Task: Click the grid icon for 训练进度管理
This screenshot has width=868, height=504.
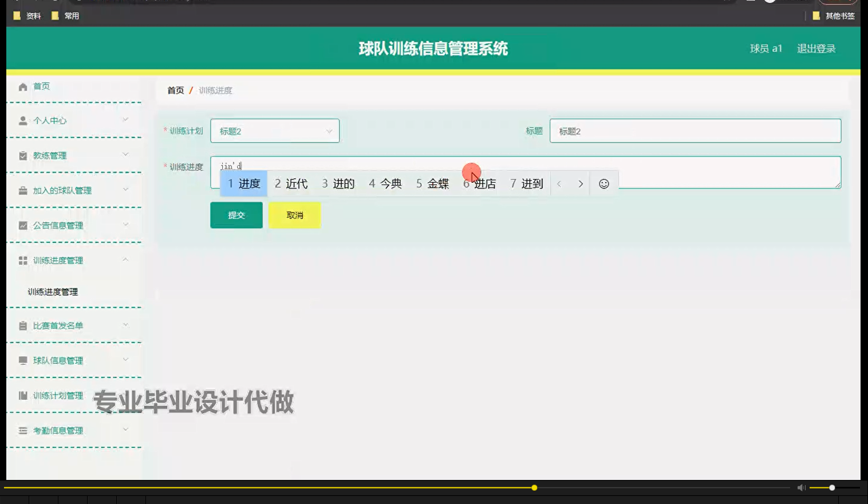Action: [22, 260]
